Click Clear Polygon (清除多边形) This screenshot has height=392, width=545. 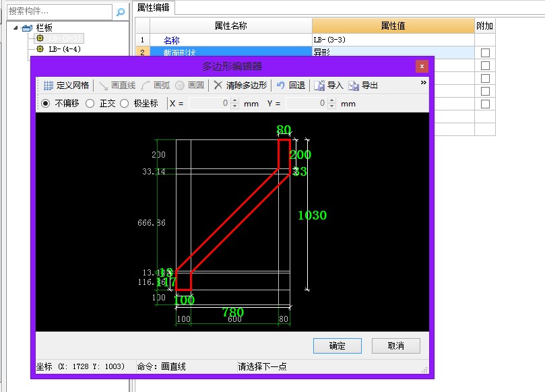click(x=241, y=86)
